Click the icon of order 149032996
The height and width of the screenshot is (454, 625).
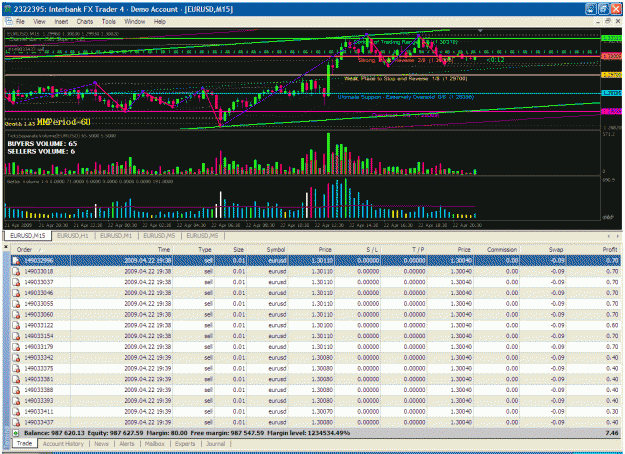click(16, 261)
